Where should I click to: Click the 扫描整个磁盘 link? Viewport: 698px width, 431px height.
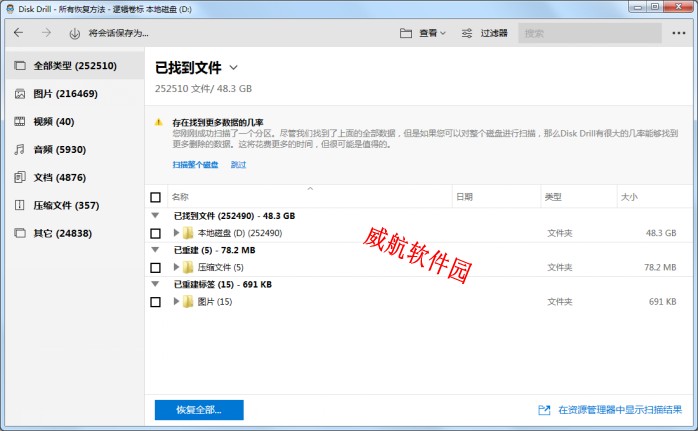click(194, 165)
